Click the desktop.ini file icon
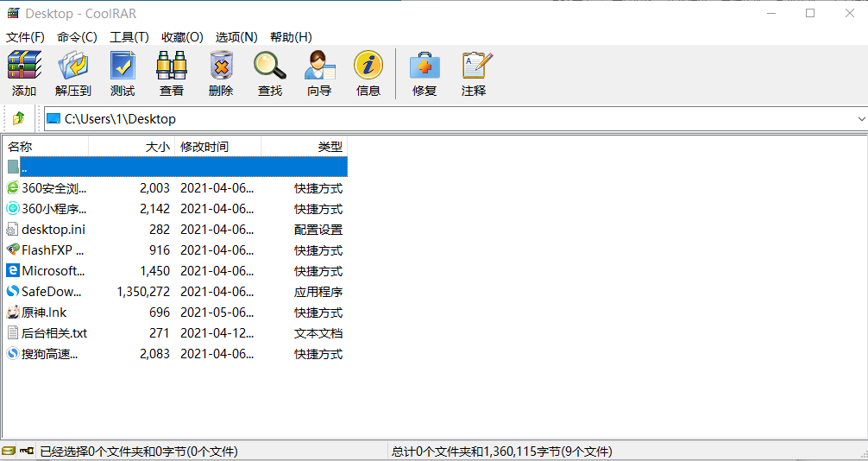The height and width of the screenshot is (461, 868). [13, 230]
